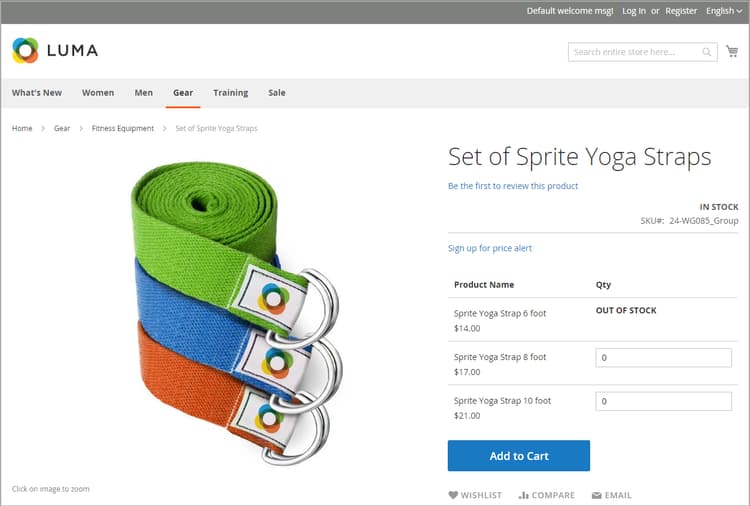Click the Luma logo icon
Screen dimensions: 750x506
click(x=25, y=50)
